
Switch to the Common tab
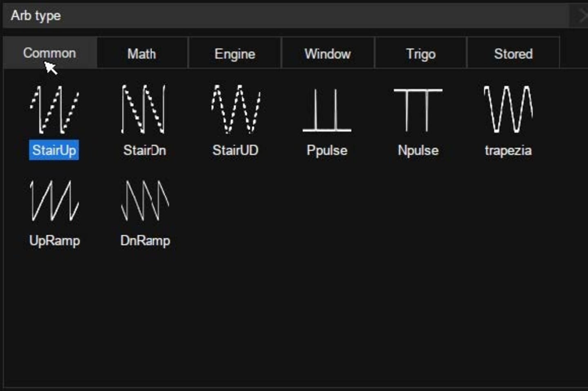tap(50, 53)
